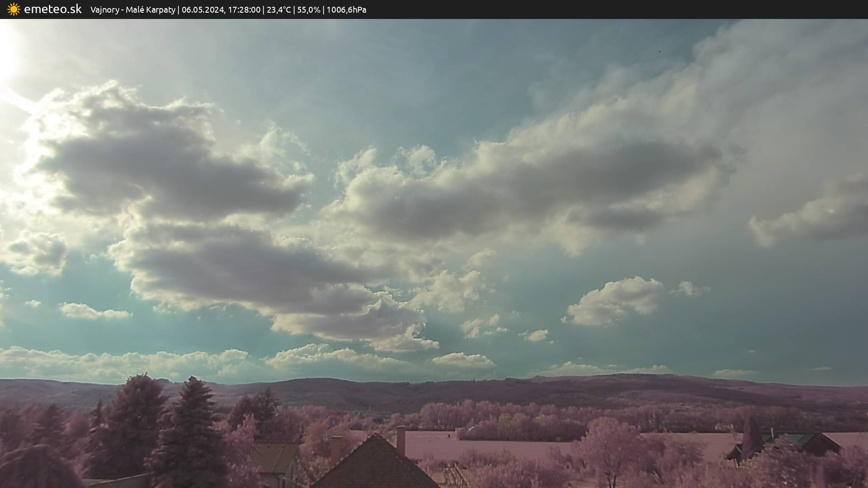Click the shorter chimney left of central roof
Viewport: 868px width, 488px height.
click(x=336, y=448)
